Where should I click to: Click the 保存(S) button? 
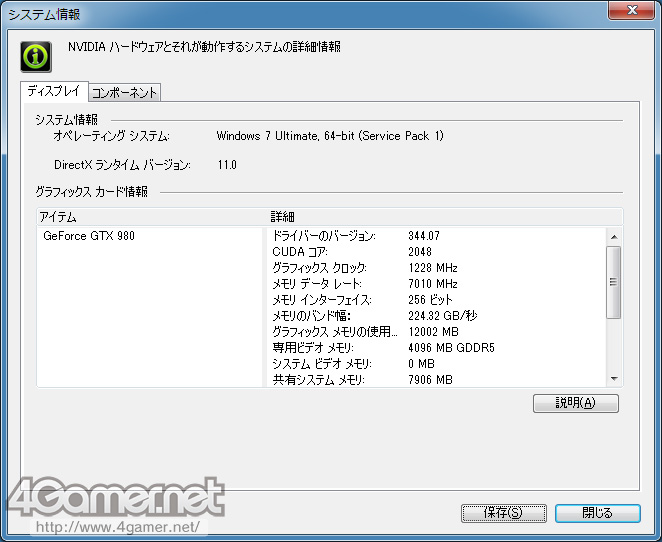click(x=504, y=513)
